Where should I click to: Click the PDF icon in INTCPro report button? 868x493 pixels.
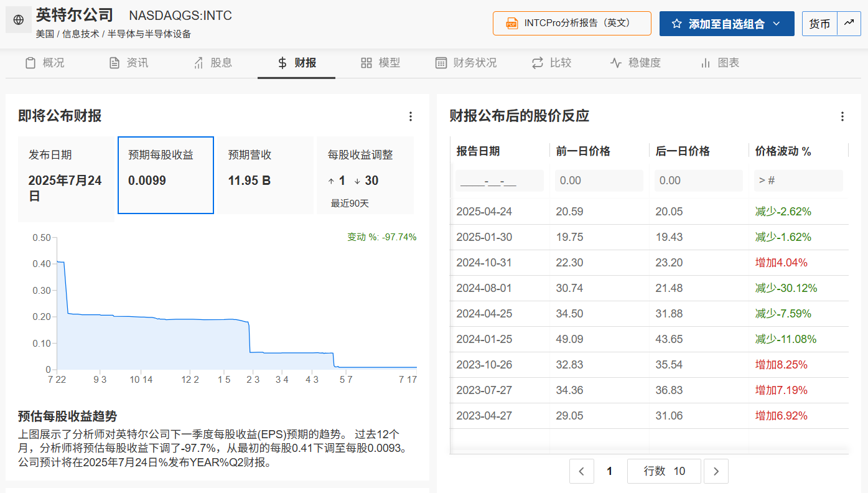[x=512, y=23]
